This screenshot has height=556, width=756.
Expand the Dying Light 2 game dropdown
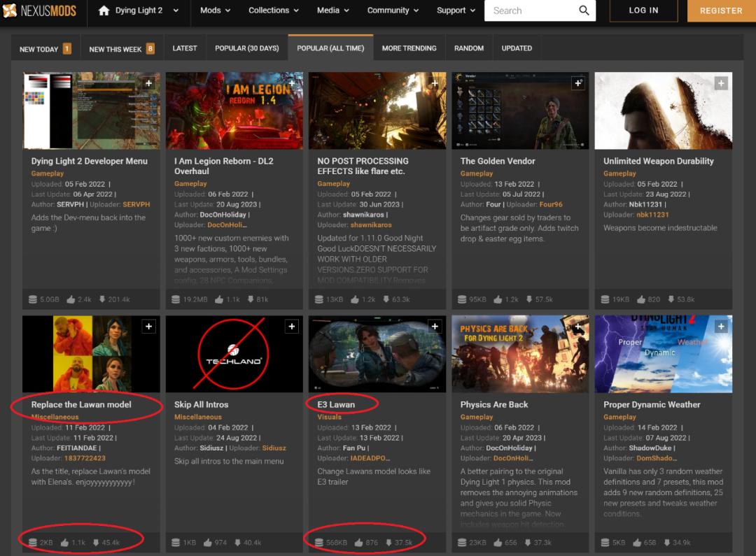pos(175,10)
